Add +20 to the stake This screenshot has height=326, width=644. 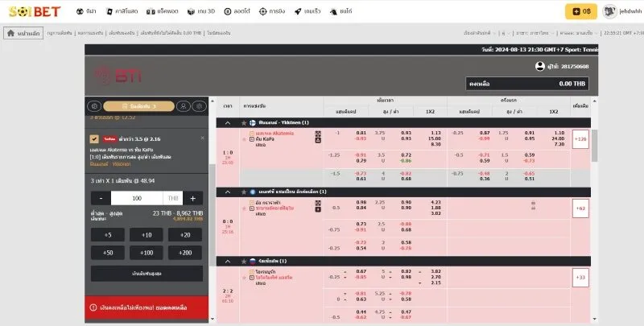click(185, 235)
